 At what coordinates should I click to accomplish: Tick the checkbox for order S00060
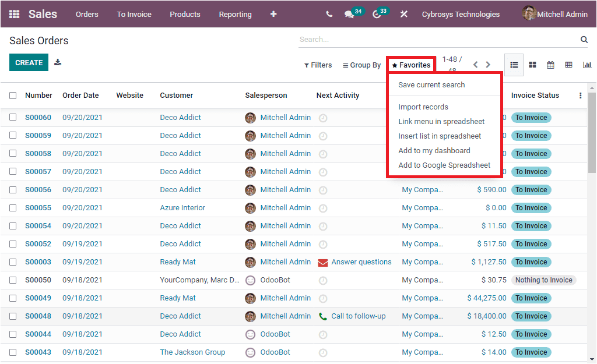(13, 117)
